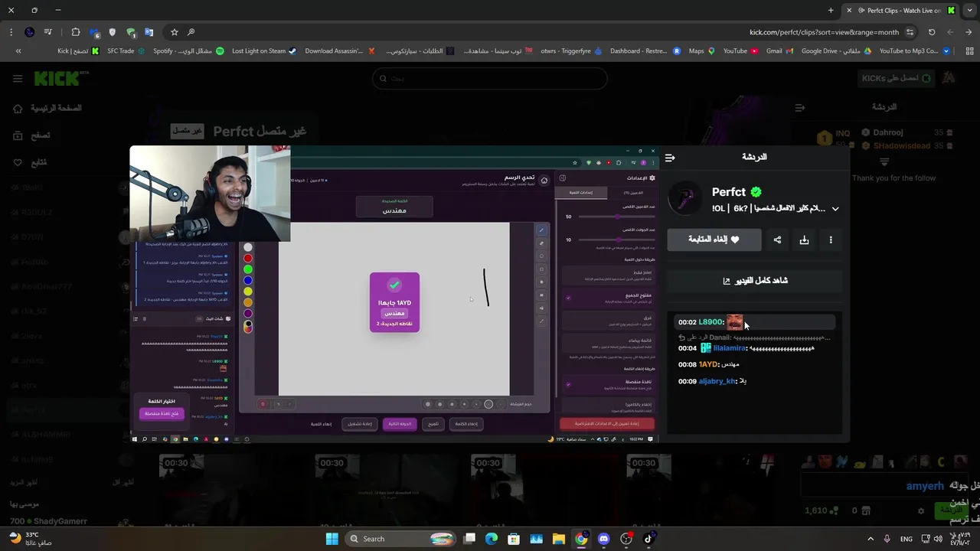Click the left-pointing navigation arrow
The height and width of the screenshot is (551, 980).
(x=950, y=32)
